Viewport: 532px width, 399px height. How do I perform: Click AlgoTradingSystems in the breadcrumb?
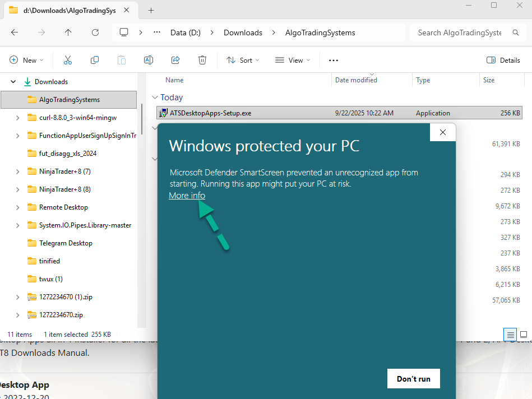(320, 33)
